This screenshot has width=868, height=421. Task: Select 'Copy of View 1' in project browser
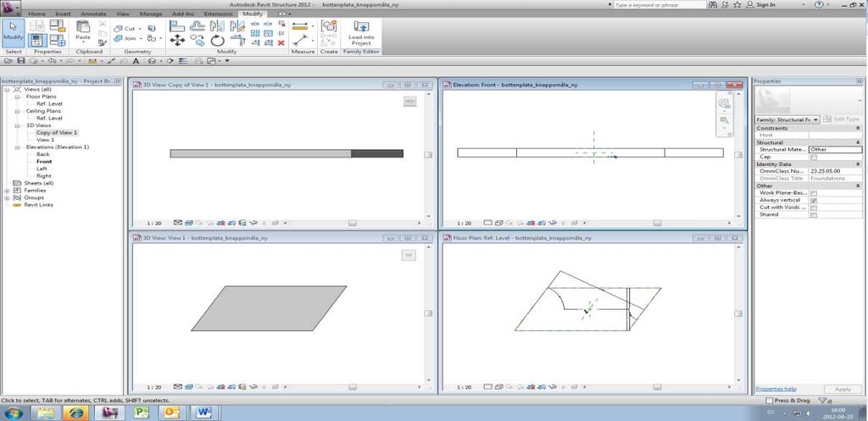click(x=57, y=133)
